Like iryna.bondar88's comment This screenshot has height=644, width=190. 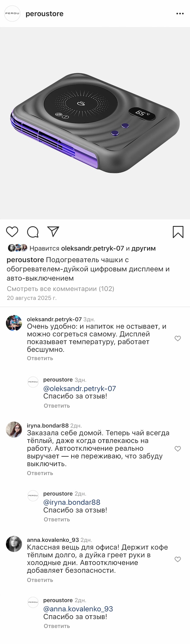tap(178, 449)
